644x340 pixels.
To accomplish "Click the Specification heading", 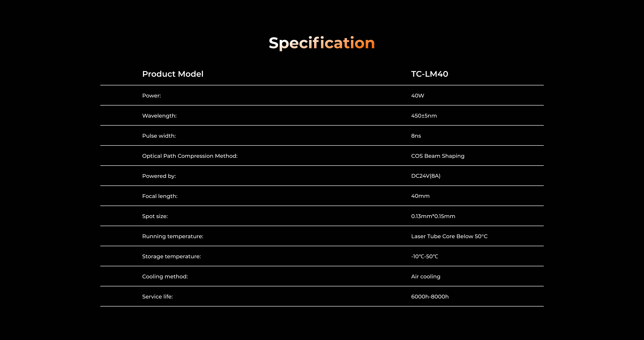I will [322, 43].
